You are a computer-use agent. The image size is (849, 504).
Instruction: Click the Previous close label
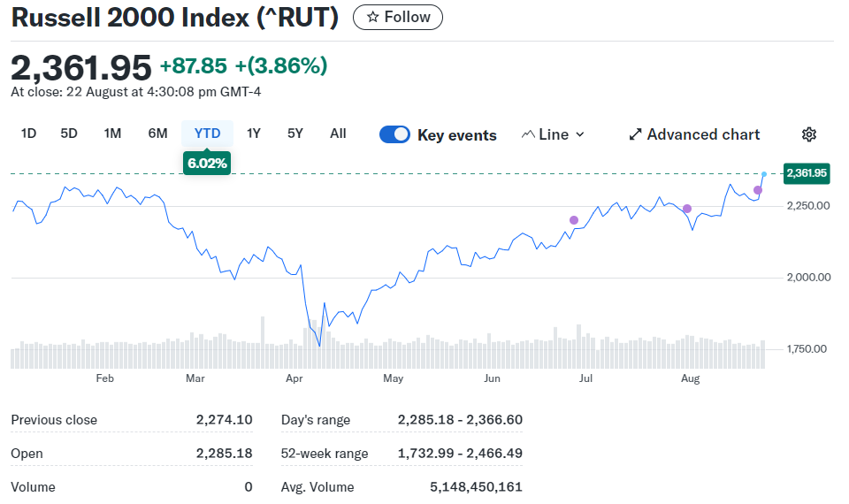point(54,419)
